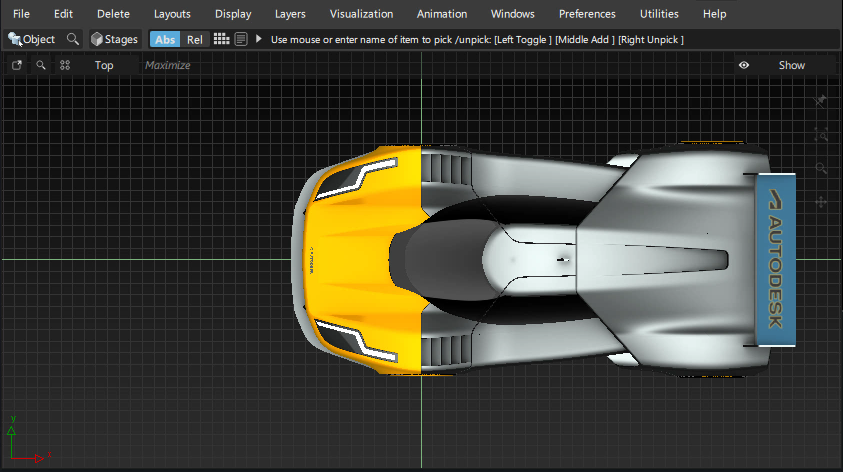
Task: Open the Visualization menu
Action: 361,14
